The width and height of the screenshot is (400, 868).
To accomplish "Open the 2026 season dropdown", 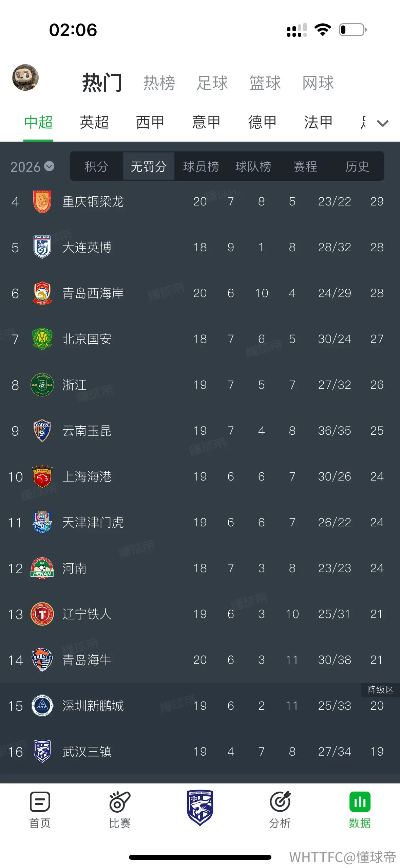I will click(32, 167).
